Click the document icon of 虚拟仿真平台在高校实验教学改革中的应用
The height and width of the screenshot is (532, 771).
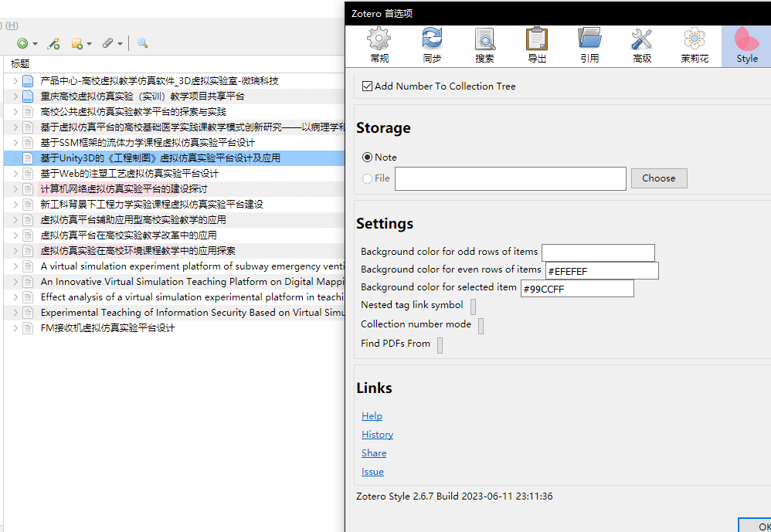pyautogui.click(x=28, y=236)
